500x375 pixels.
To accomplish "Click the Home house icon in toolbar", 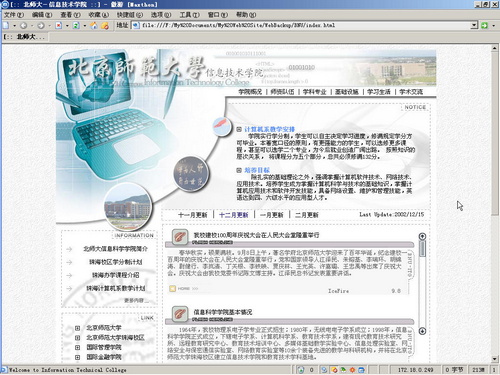I will point(94,25).
